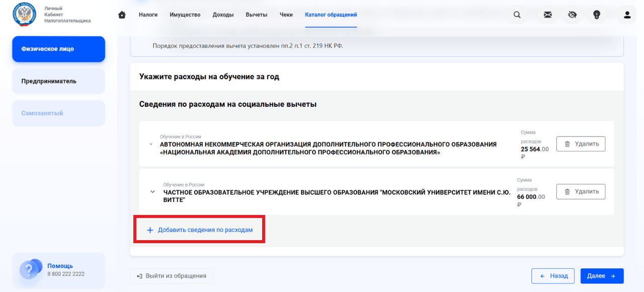644x292 pixels.
Task: Open the Налоги menu item
Action: click(148, 15)
